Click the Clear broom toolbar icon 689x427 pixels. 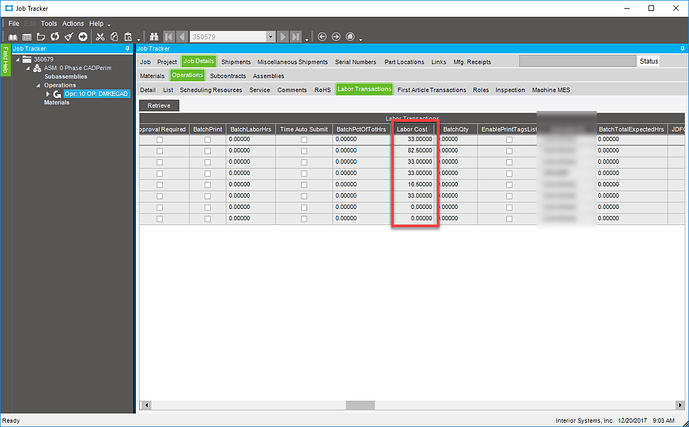(x=69, y=37)
